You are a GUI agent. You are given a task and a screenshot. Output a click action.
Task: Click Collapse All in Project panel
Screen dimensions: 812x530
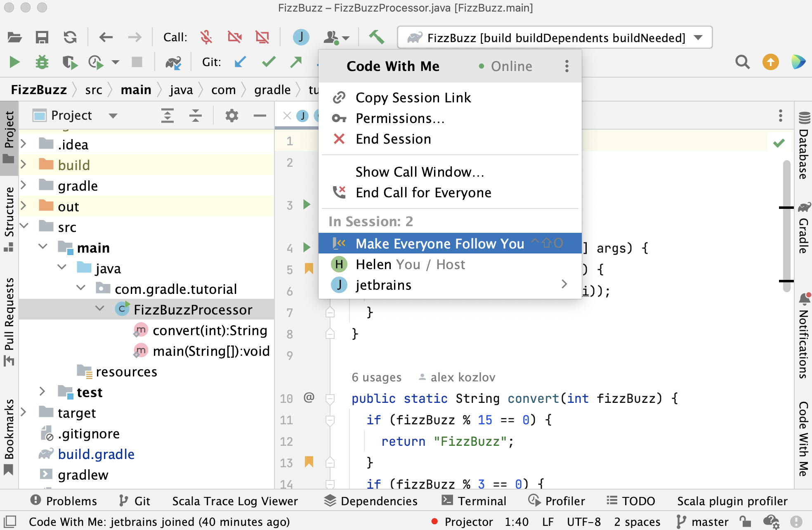pyautogui.click(x=195, y=116)
